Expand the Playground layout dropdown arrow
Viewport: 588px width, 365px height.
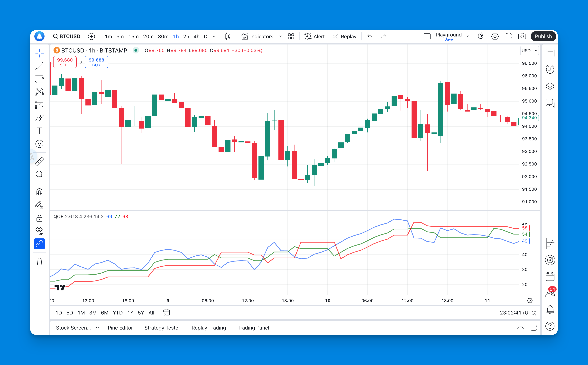[x=468, y=36]
